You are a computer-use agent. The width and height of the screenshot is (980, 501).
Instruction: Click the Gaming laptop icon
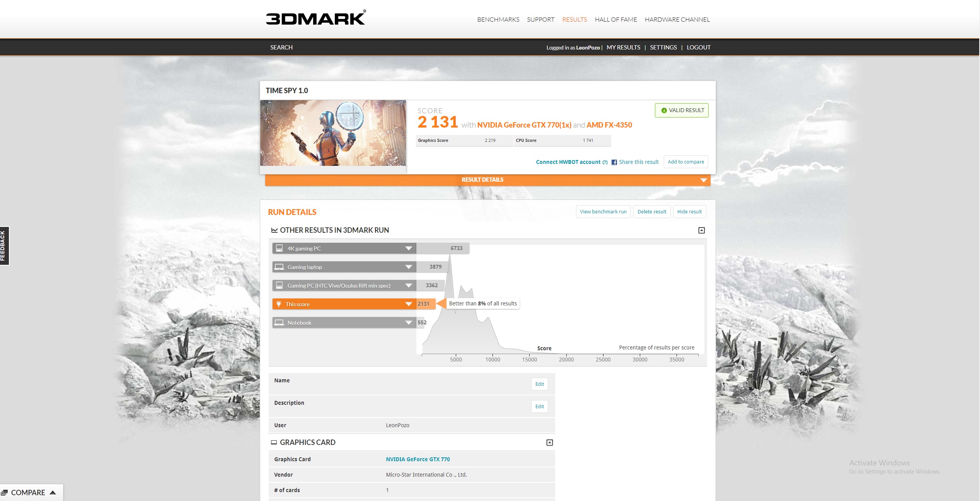[279, 267]
